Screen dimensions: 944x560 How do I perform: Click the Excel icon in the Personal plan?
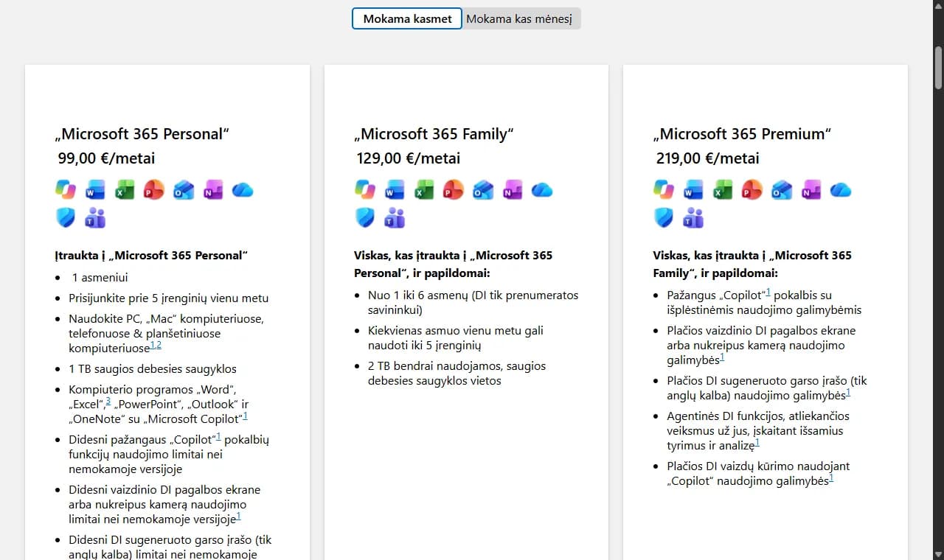pyautogui.click(x=125, y=190)
